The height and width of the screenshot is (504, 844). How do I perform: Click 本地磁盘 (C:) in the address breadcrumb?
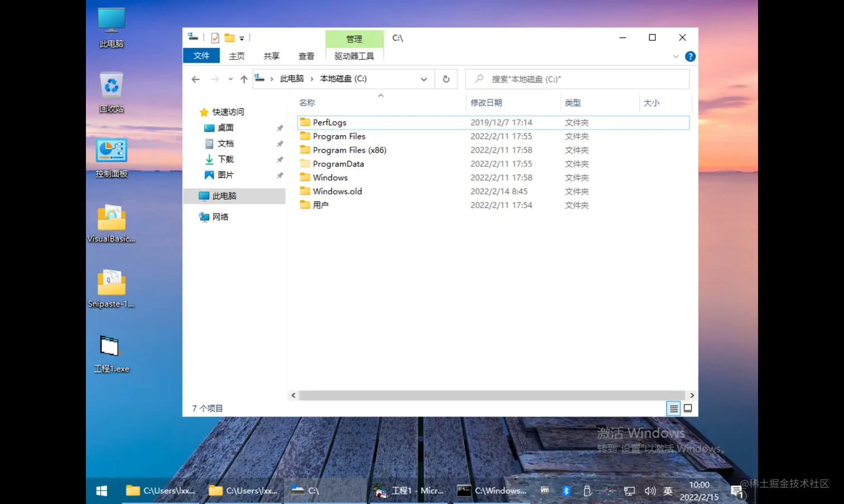(343, 79)
